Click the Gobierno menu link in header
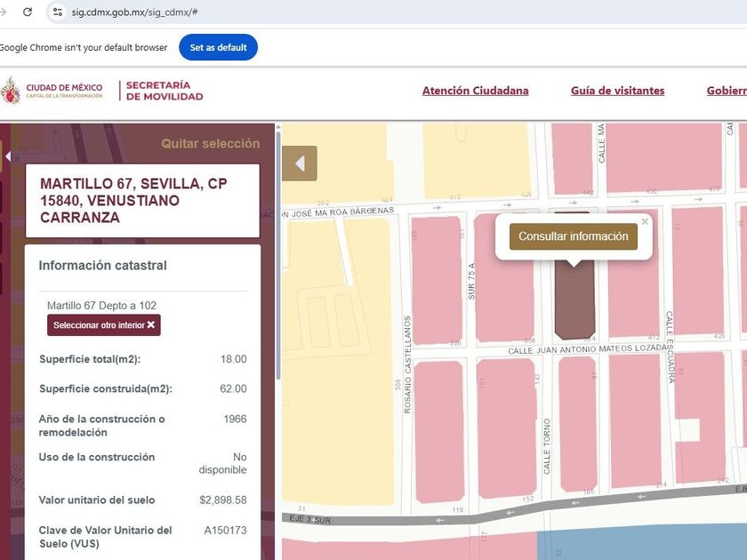The image size is (747, 560). pos(726,91)
